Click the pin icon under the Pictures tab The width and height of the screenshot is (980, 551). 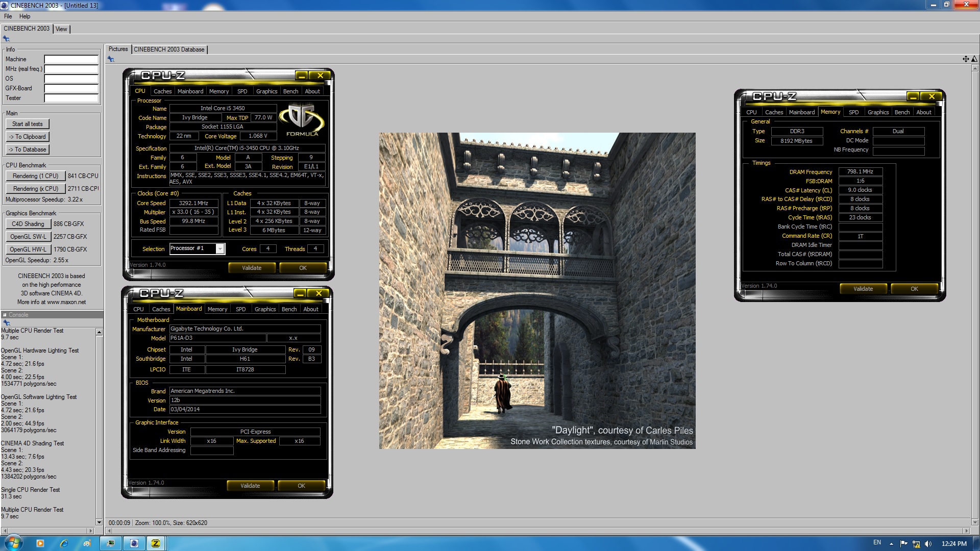[x=111, y=59]
